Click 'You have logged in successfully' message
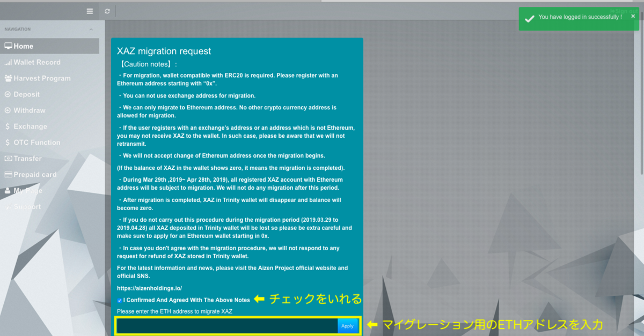The image size is (644, 336). coord(580,17)
